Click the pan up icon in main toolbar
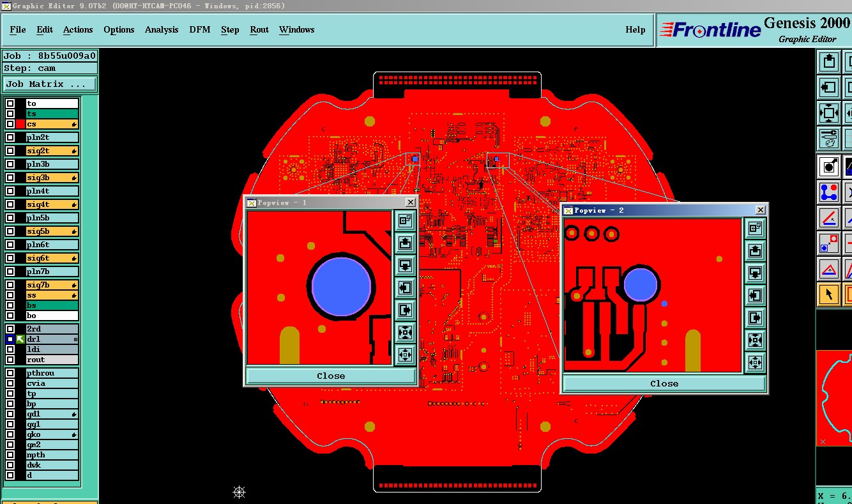The width and height of the screenshot is (852, 504). click(829, 62)
